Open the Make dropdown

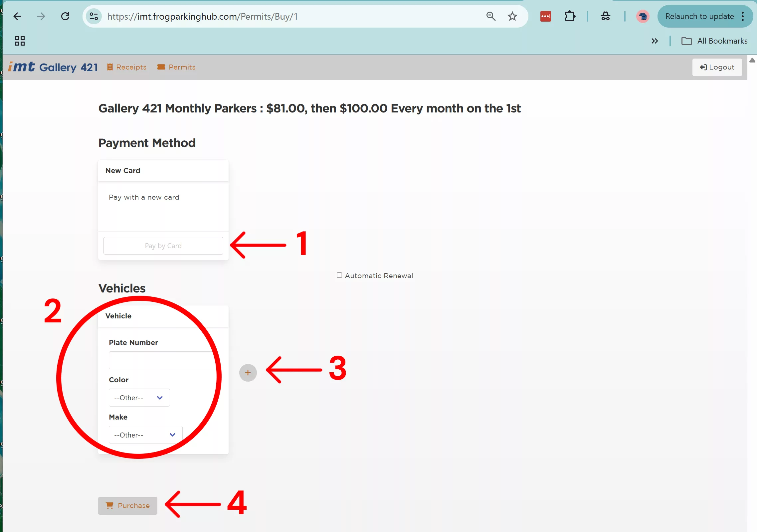(x=145, y=435)
